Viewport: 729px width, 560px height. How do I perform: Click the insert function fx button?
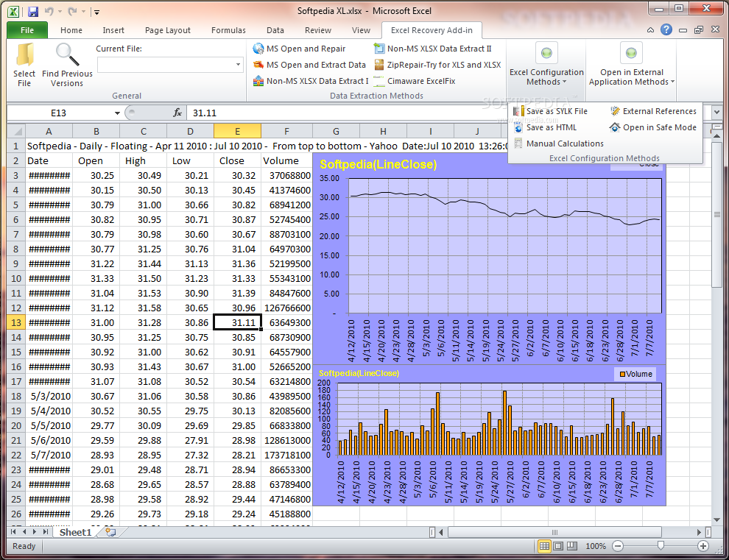pos(177,113)
